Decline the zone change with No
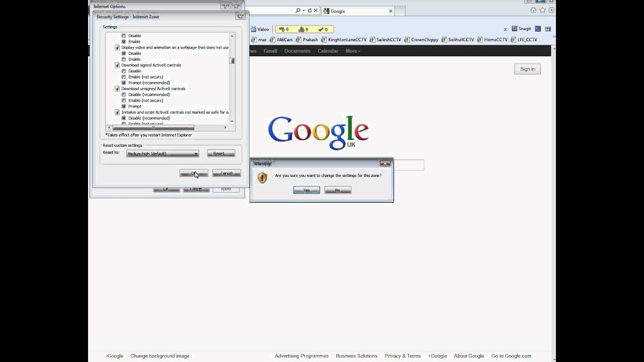 (338, 190)
